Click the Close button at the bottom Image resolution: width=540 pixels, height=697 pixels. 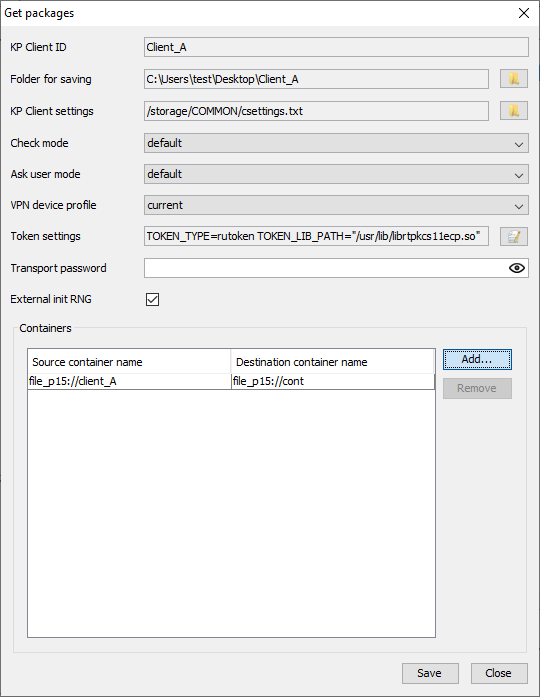499,673
